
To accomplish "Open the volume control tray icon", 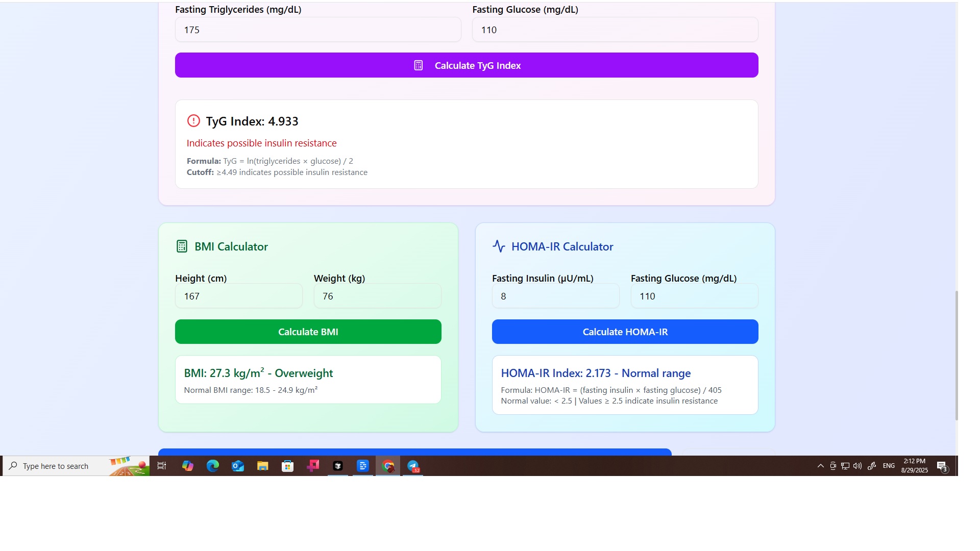I will [x=857, y=466].
